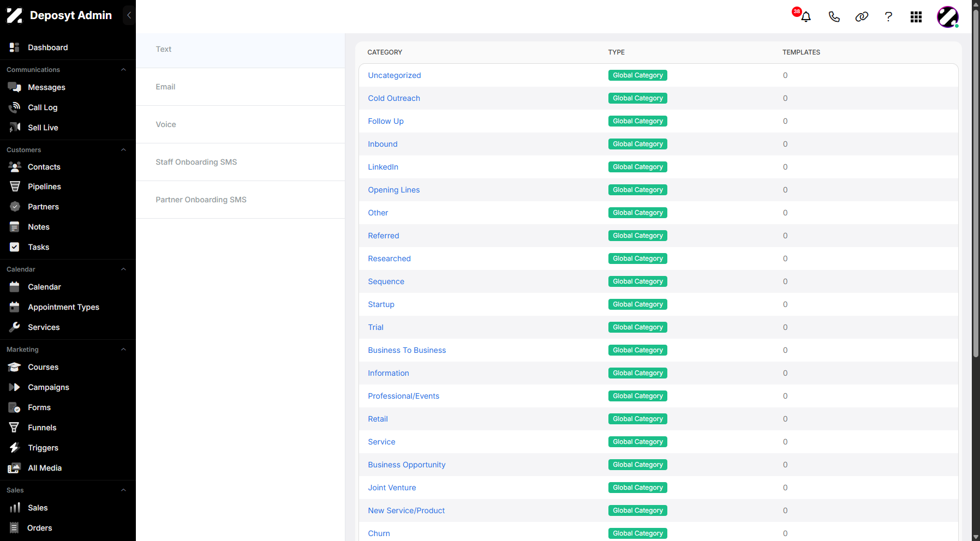
Task: Open the Business To Business category
Action: pyautogui.click(x=407, y=350)
